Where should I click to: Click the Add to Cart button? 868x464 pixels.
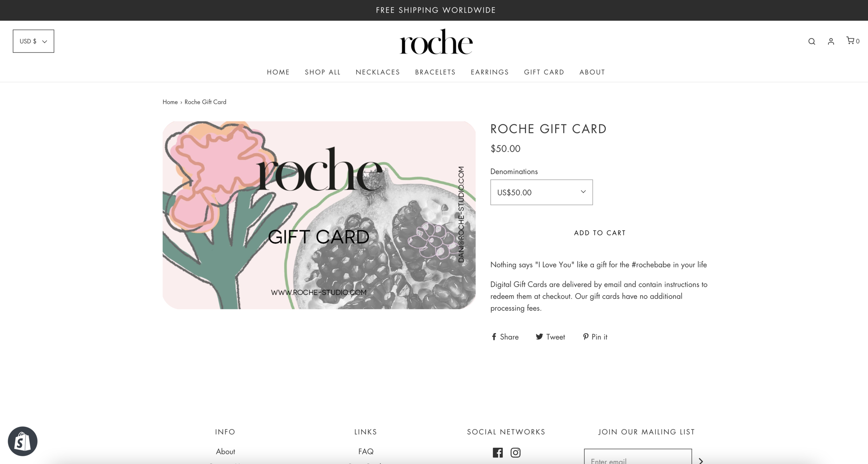click(x=600, y=233)
